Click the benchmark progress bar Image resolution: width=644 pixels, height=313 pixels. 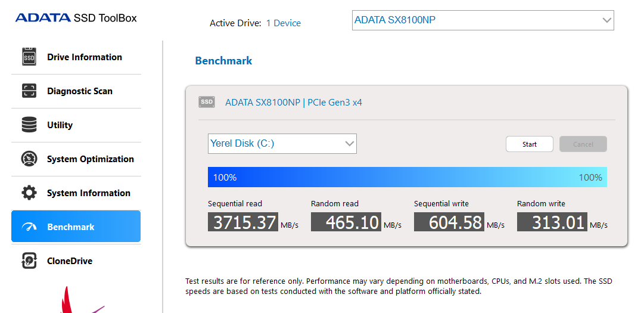pos(407,177)
